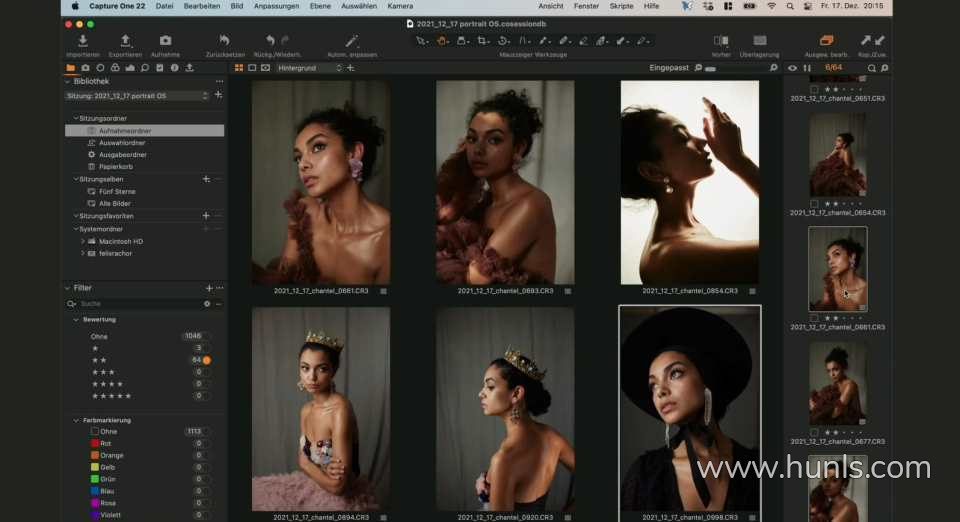Click the Importieren toolbar icon

click(83, 40)
